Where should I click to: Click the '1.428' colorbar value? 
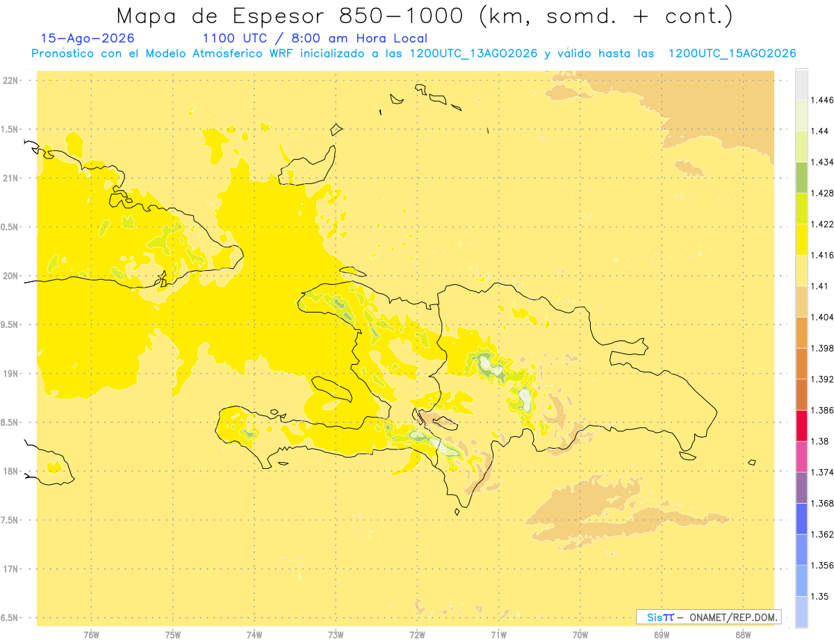[823, 193]
